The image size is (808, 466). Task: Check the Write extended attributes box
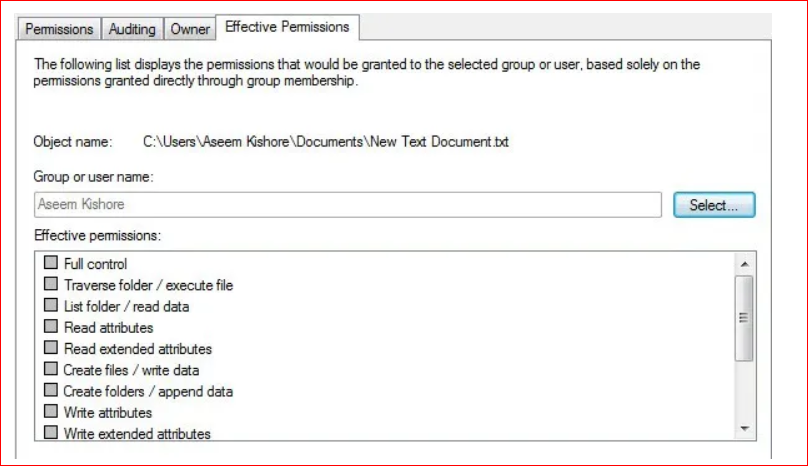pyautogui.click(x=50, y=432)
